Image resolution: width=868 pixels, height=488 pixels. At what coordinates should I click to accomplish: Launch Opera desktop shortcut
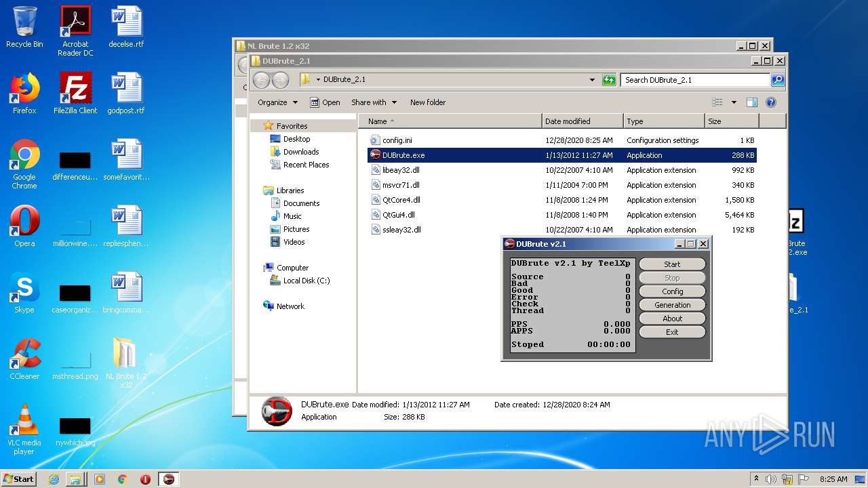point(24,226)
